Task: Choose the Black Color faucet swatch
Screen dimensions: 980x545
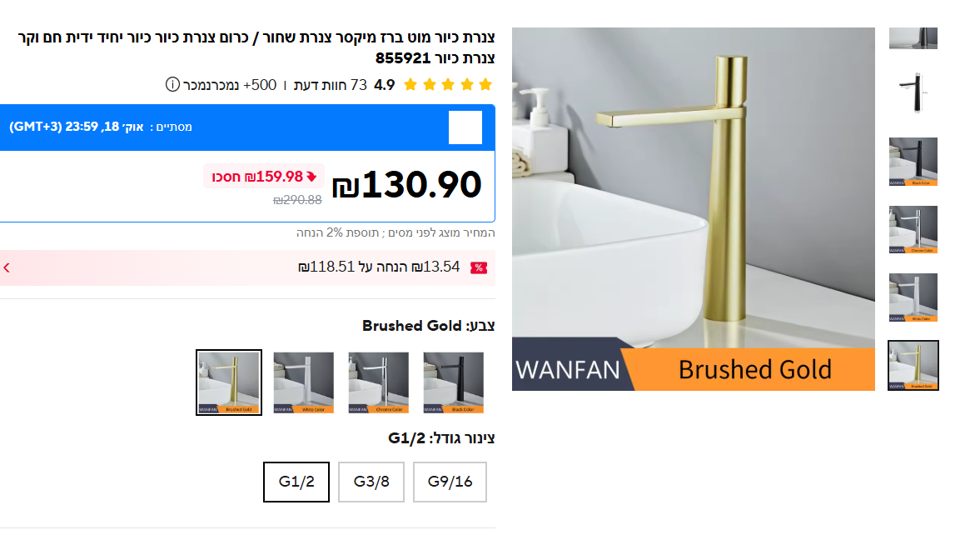Action: coord(454,382)
